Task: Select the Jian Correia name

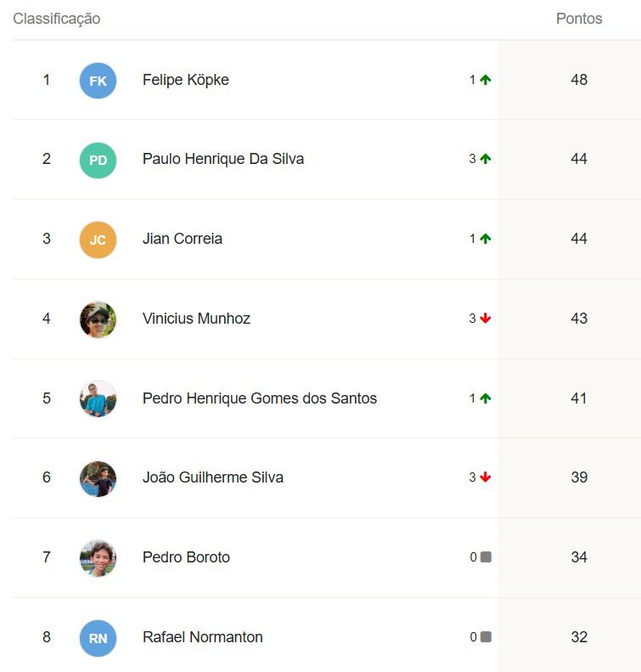Action: (183, 239)
